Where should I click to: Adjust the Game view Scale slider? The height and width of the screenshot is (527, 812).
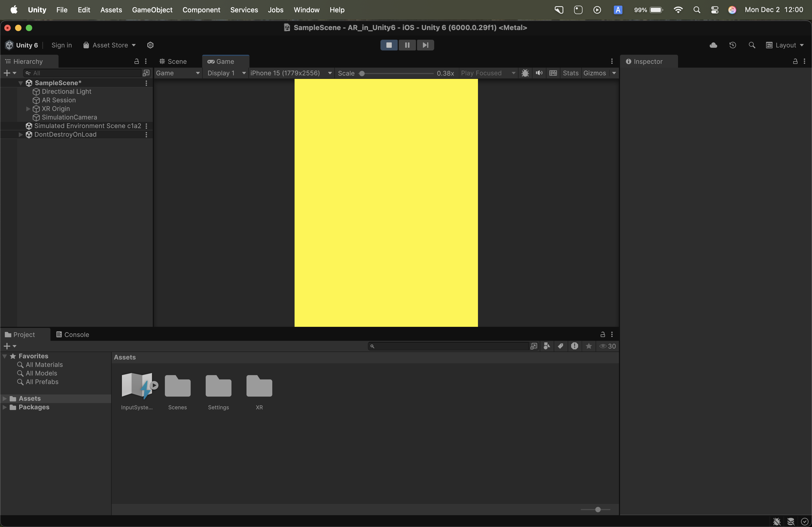tap(362, 73)
